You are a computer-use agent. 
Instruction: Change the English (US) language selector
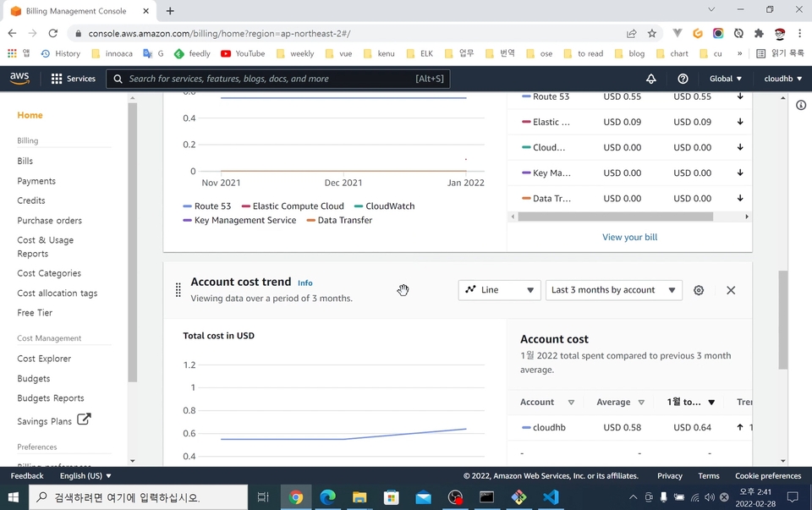point(85,476)
